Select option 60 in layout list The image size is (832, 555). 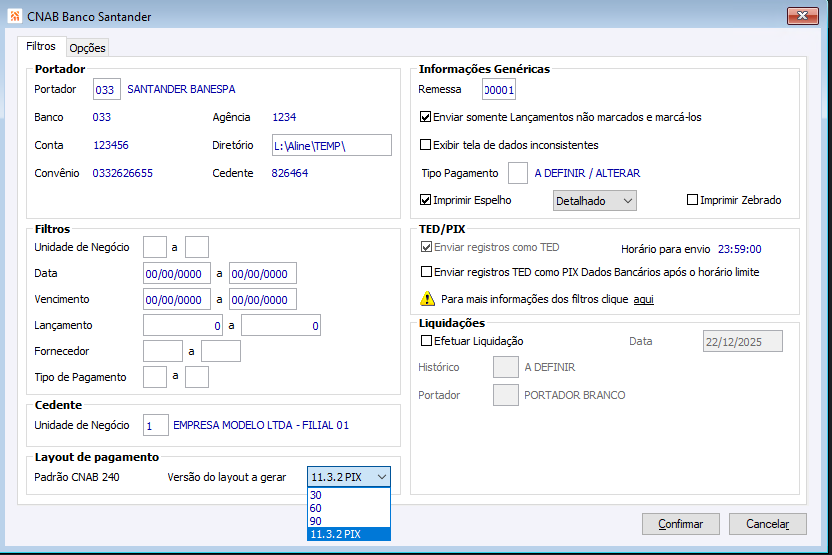click(349, 508)
